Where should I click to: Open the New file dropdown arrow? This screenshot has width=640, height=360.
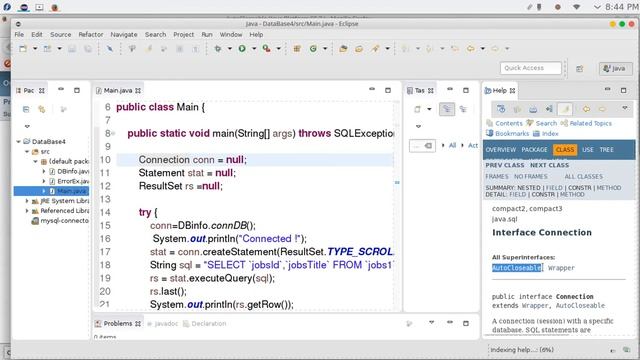pyautogui.click(x=35, y=49)
